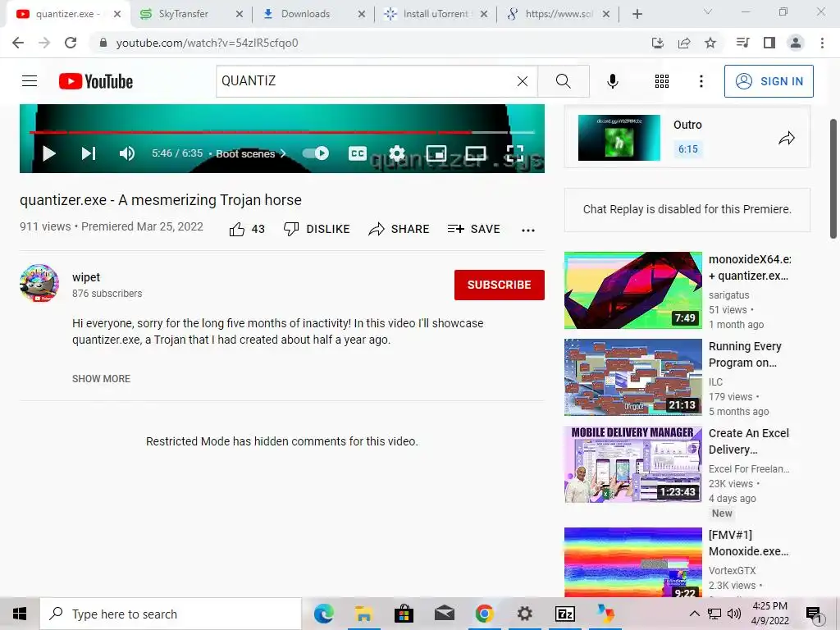
Task: Install the app icon in the address bar
Action: (x=658, y=43)
